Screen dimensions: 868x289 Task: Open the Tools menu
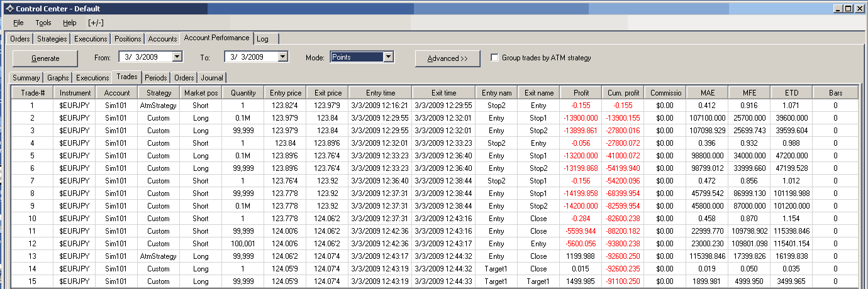click(43, 23)
